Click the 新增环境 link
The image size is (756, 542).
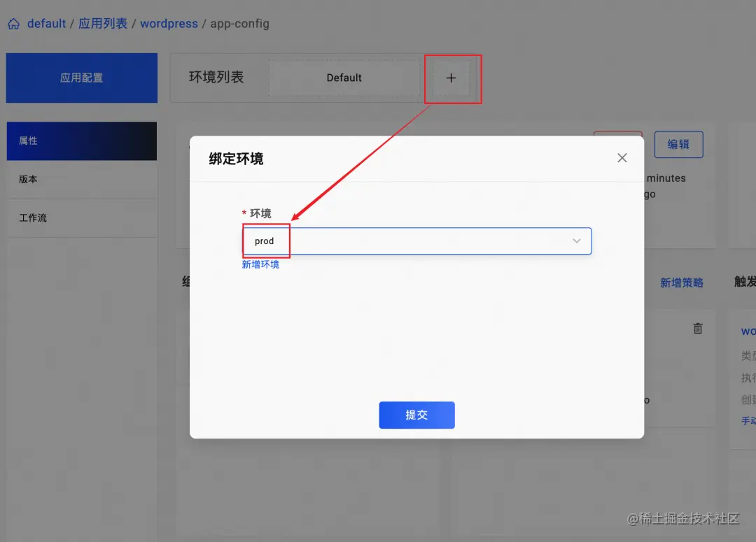(x=260, y=264)
